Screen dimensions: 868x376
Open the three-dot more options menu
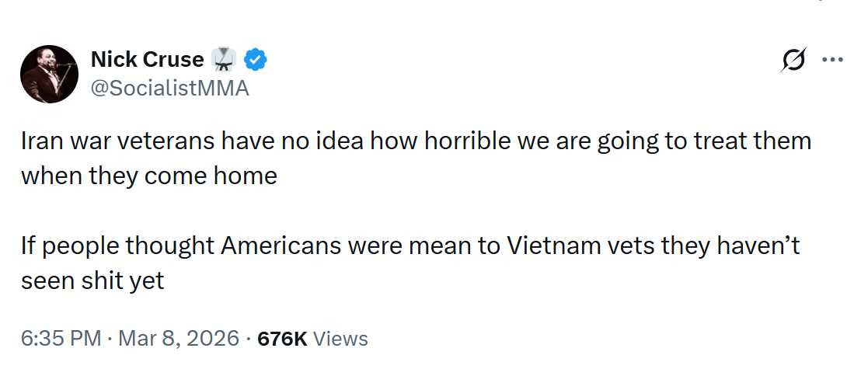click(x=832, y=61)
